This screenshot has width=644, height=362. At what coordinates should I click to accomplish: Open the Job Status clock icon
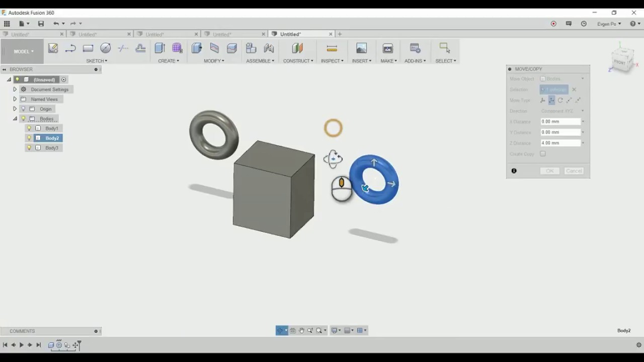pyautogui.click(x=584, y=24)
